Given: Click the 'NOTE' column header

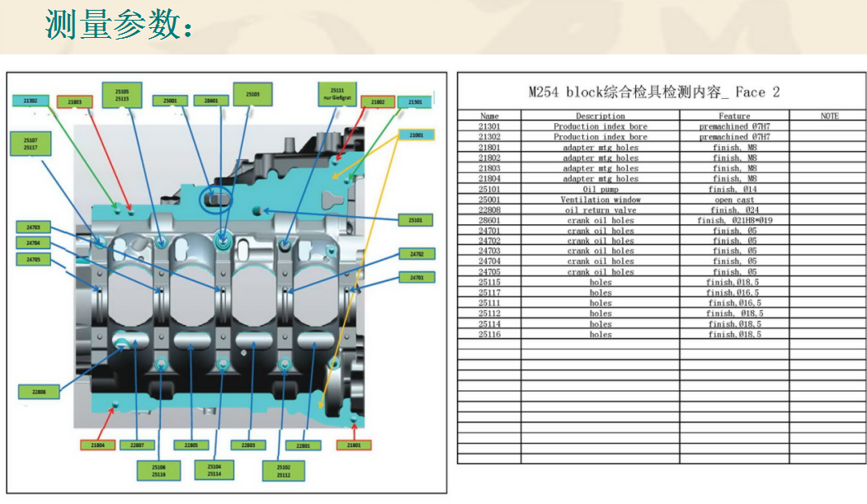Looking at the screenshot, I should [829, 115].
